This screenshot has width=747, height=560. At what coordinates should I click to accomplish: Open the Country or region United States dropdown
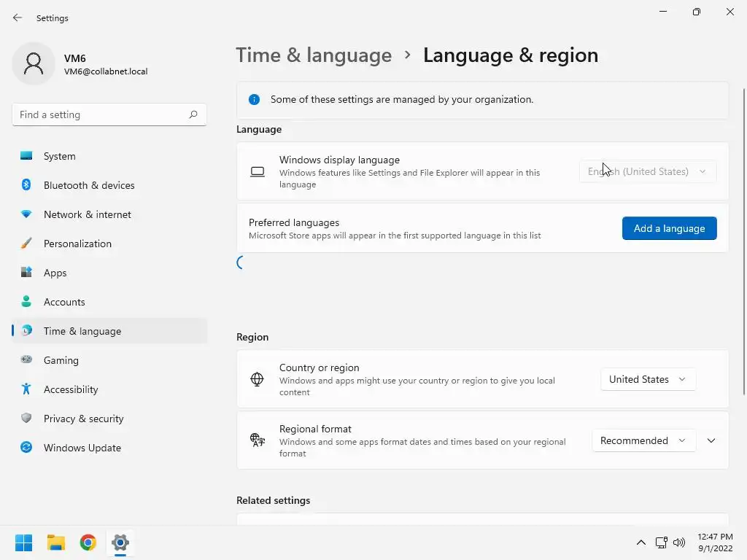point(648,379)
